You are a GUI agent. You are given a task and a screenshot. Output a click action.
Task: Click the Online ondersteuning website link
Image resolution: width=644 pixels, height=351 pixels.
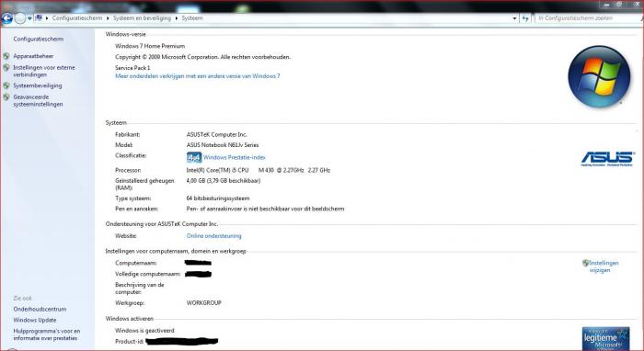214,236
